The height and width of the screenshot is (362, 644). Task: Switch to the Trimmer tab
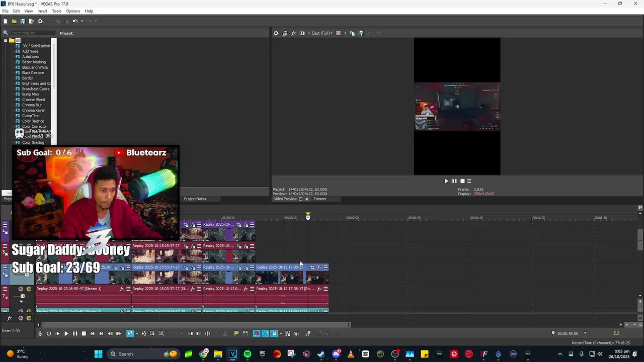click(x=320, y=199)
